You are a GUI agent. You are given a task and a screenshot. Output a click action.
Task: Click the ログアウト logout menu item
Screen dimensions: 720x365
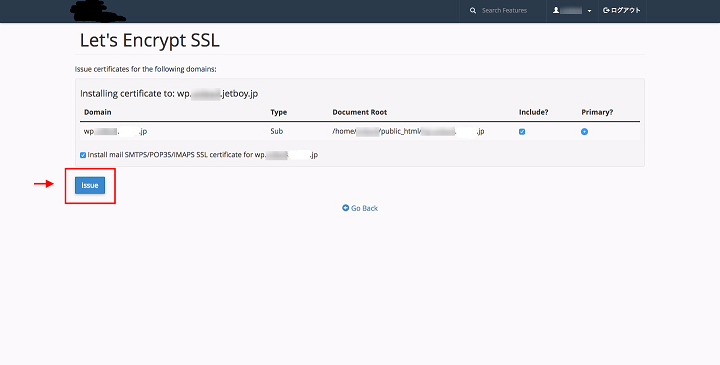(x=622, y=10)
